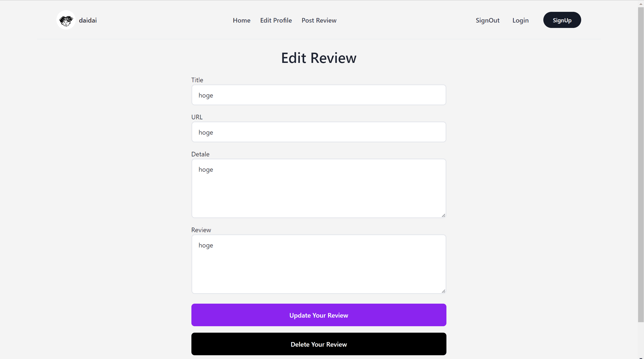The image size is (644, 359).
Task: Click the Detale textarea resize handle
Action: 443,216
